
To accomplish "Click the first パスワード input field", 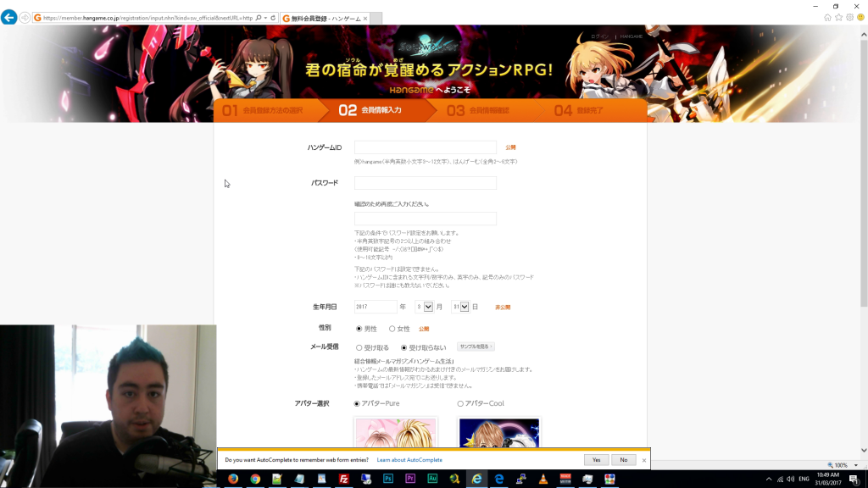I will (426, 183).
